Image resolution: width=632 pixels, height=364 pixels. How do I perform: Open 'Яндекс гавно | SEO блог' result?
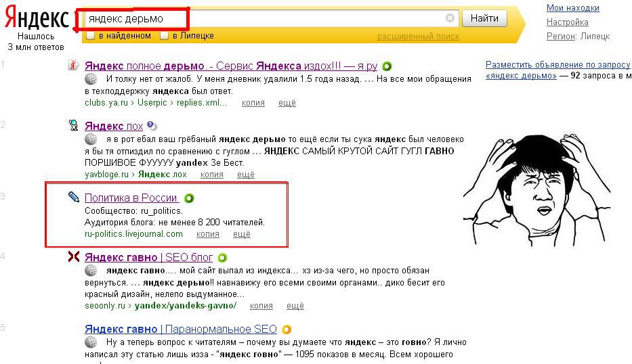(x=149, y=257)
